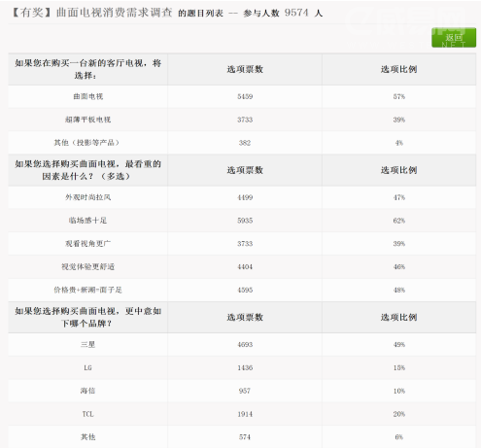
Task: Click the 观看视角更广 option label
Action: point(88,244)
